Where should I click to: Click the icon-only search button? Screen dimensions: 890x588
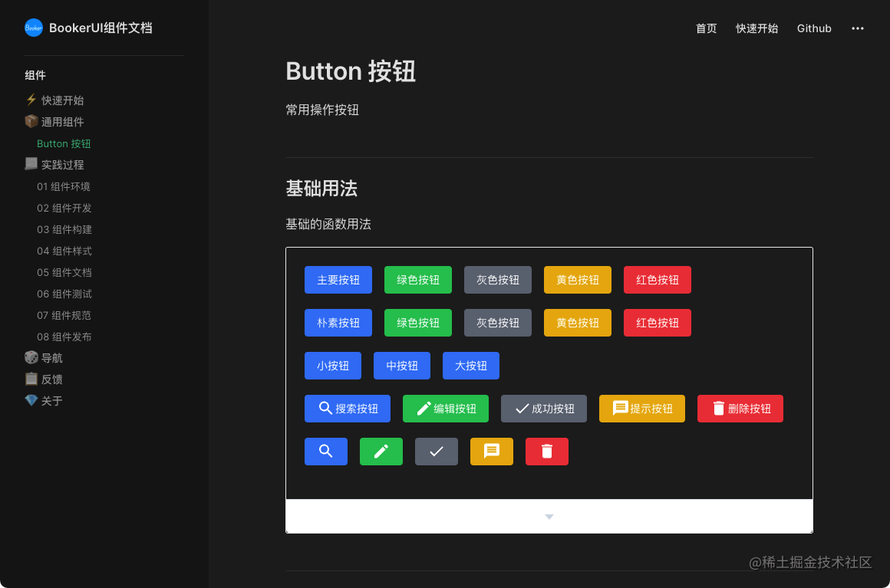point(326,452)
